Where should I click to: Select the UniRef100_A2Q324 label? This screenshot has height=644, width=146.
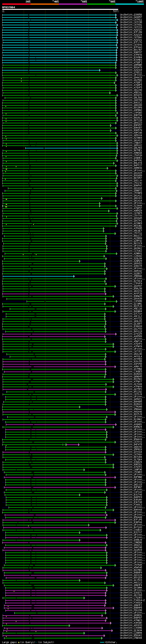tap(131, 35)
